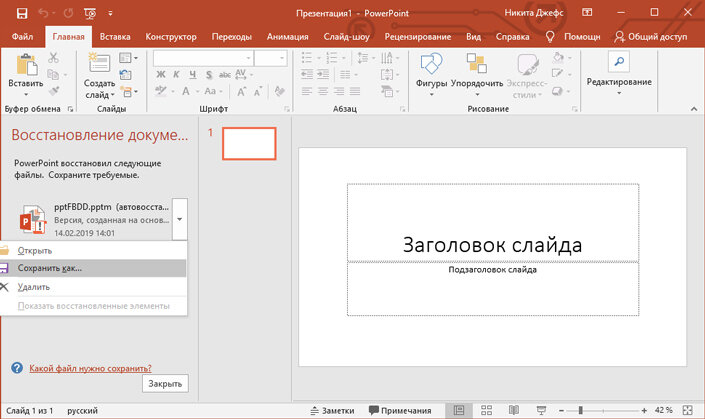The width and height of the screenshot is (705, 419).
Task: Switch to the Анимация tab
Action: [x=287, y=37]
